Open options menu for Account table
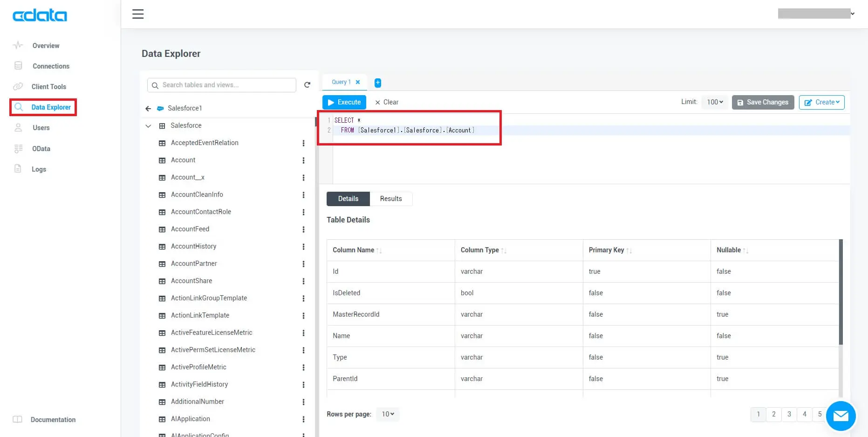The width and height of the screenshot is (868, 437). [303, 160]
